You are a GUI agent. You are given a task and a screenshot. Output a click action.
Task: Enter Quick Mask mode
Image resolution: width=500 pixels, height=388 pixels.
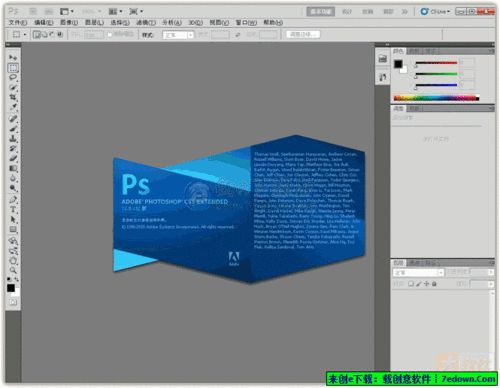pyautogui.click(x=13, y=302)
